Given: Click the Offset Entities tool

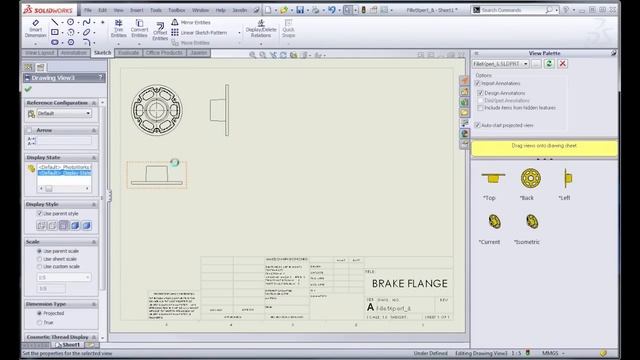Looking at the screenshot, I should (160, 31).
